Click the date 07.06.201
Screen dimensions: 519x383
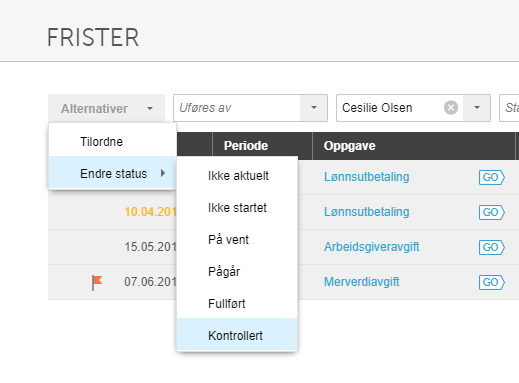click(150, 282)
